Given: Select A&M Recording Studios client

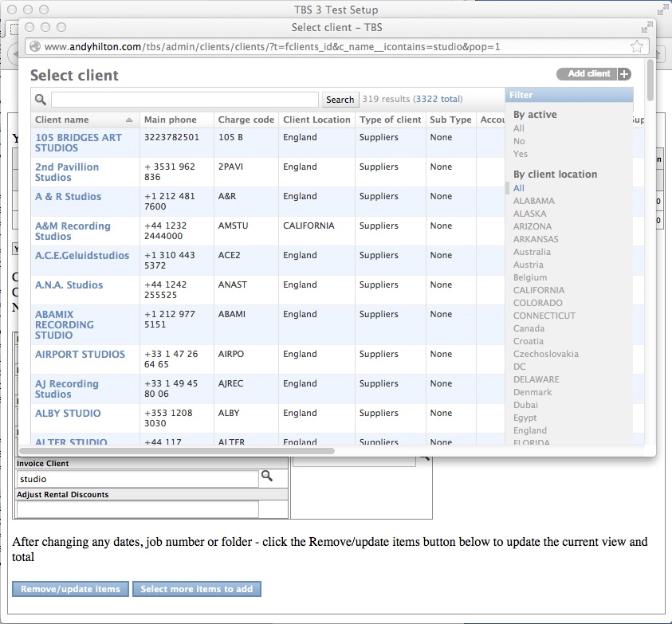Looking at the screenshot, I should [x=73, y=231].
